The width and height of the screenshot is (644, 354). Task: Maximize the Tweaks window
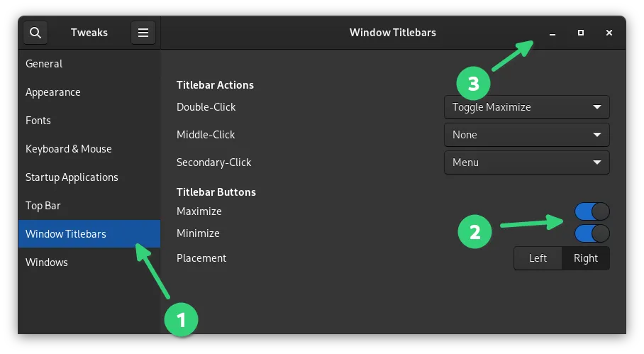[x=581, y=33]
